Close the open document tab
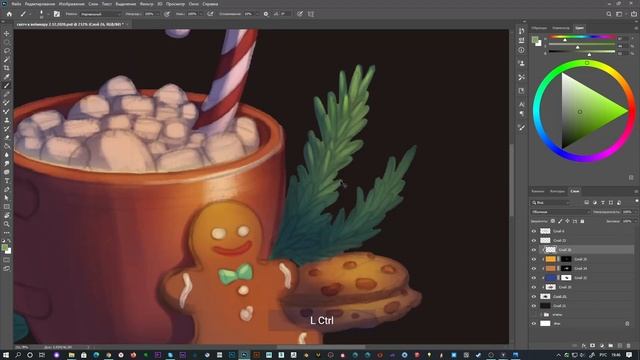640x360 pixels. click(127, 24)
